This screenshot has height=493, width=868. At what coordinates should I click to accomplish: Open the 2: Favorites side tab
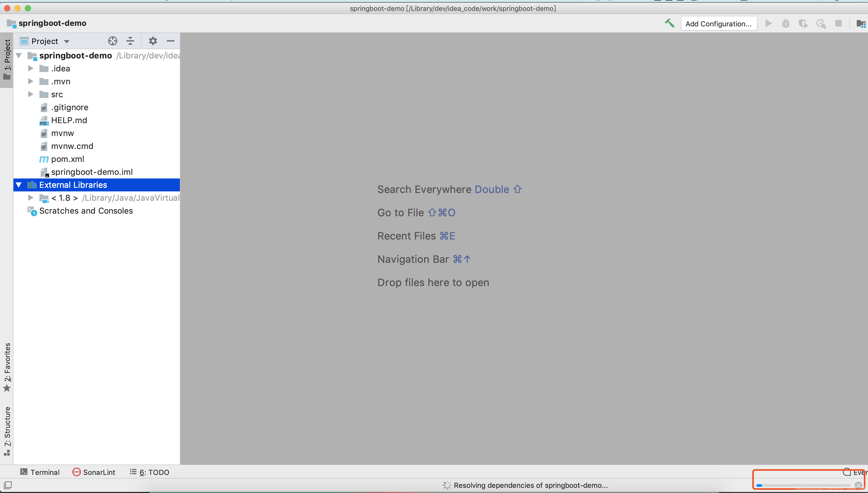7,367
